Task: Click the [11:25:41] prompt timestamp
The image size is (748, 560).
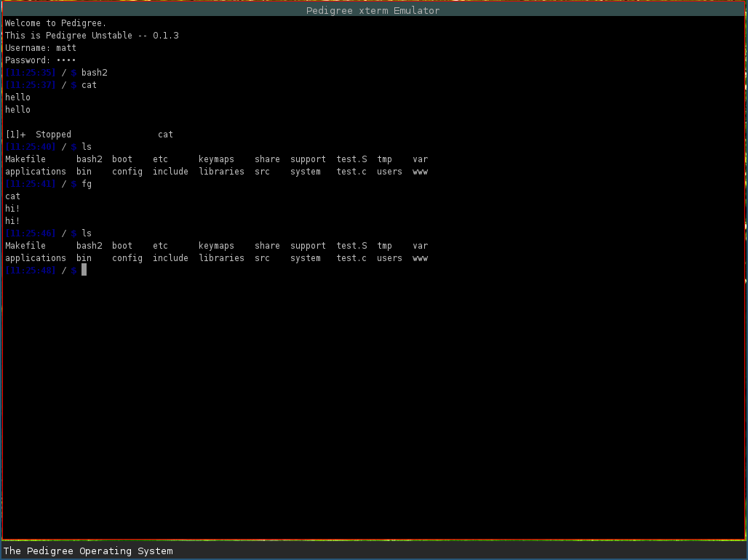Action: click(x=31, y=184)
